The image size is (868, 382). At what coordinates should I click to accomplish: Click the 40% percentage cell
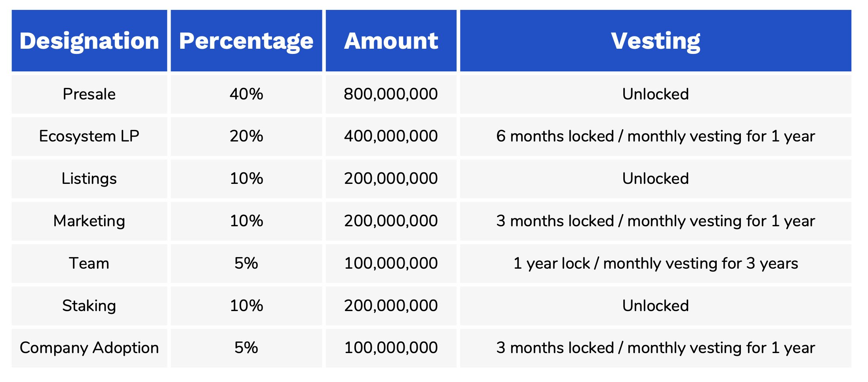point(246,94)
